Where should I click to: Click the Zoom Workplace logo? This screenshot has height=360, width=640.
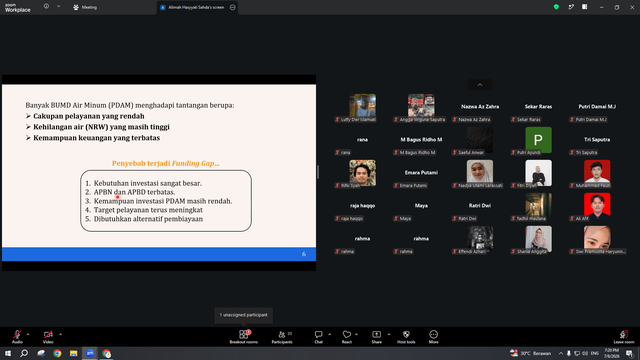(x=18, y=8)
